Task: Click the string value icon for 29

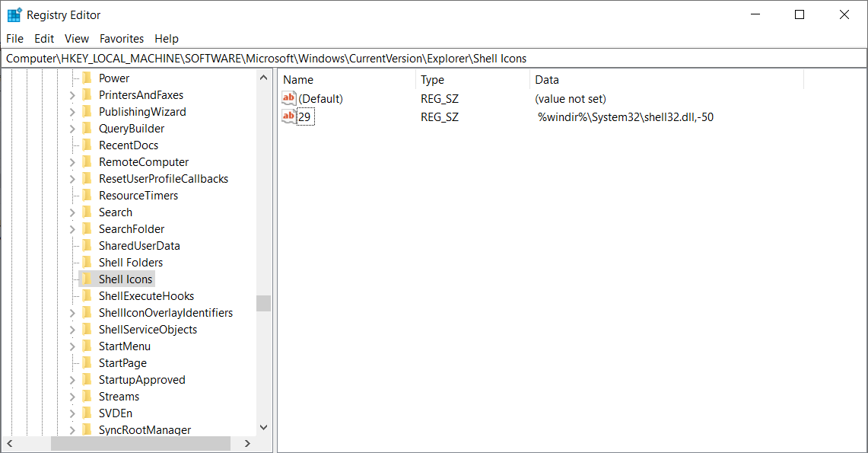Action: tap(289, 116)
